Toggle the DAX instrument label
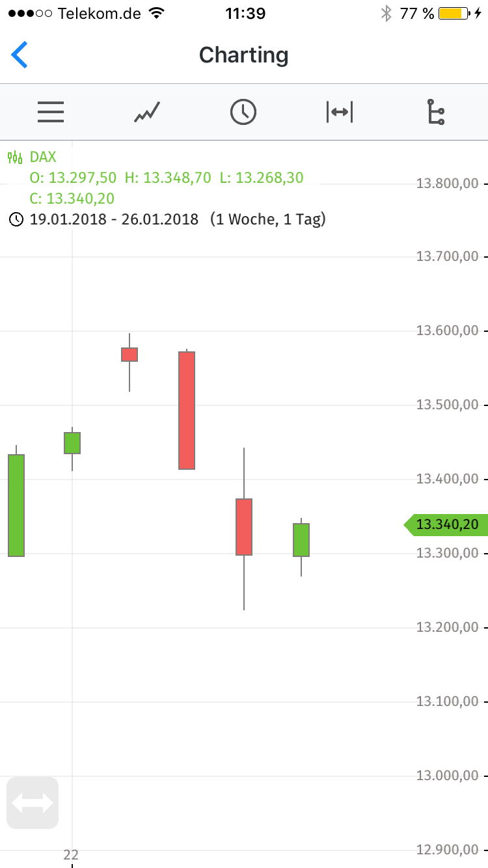The width and height of the screenshot is (488, 868). pyautogui.click(x=42, y=157)
